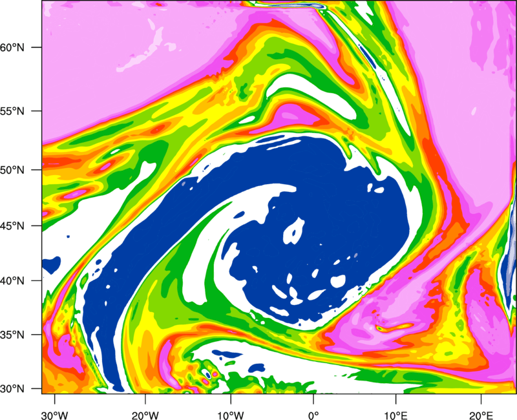The image size is (517, 420).
Task: Click the 10°W longitude label
Action: coord(230,415)
